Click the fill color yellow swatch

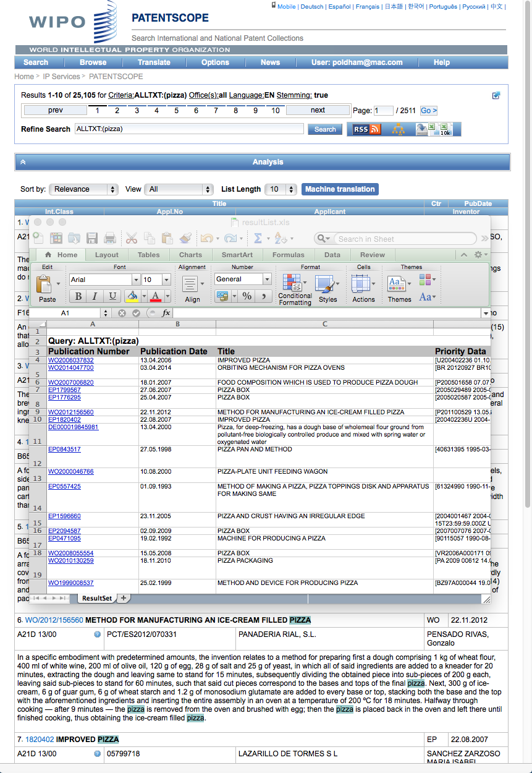point(132,297)
